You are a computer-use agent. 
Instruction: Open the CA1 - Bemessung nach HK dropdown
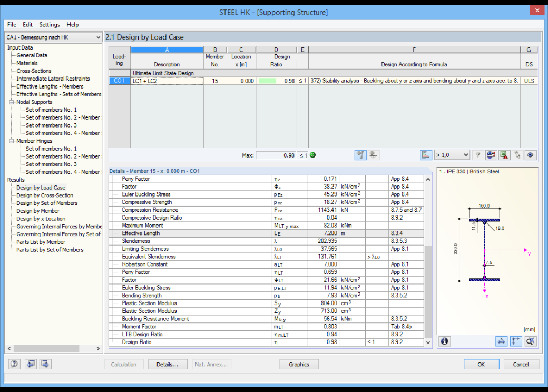(53, 37)
